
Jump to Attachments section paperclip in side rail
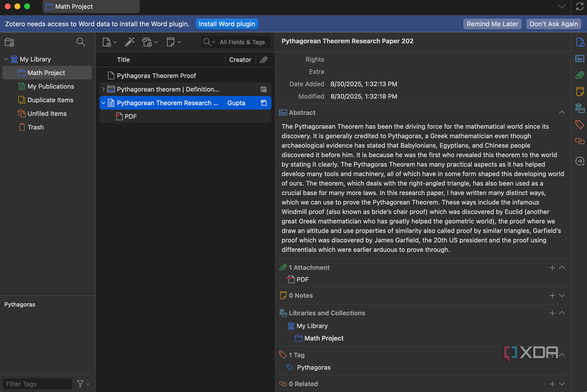580,75
